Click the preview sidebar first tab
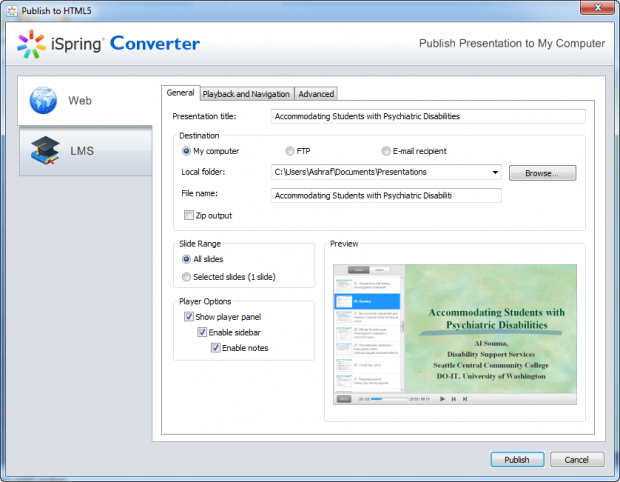 coord(358,270)
